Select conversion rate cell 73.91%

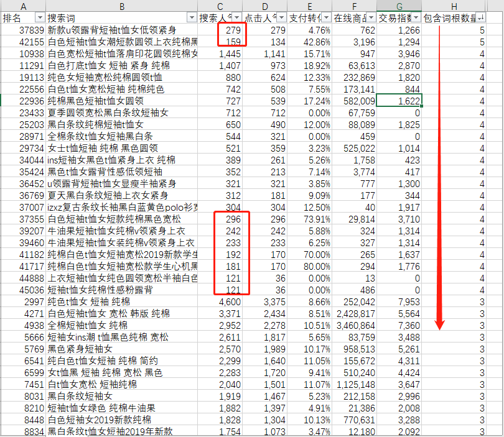point(309,219)
